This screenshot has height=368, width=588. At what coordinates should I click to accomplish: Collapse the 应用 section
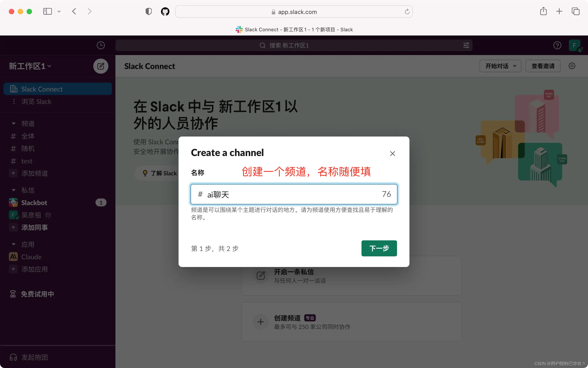click(14, 244)
